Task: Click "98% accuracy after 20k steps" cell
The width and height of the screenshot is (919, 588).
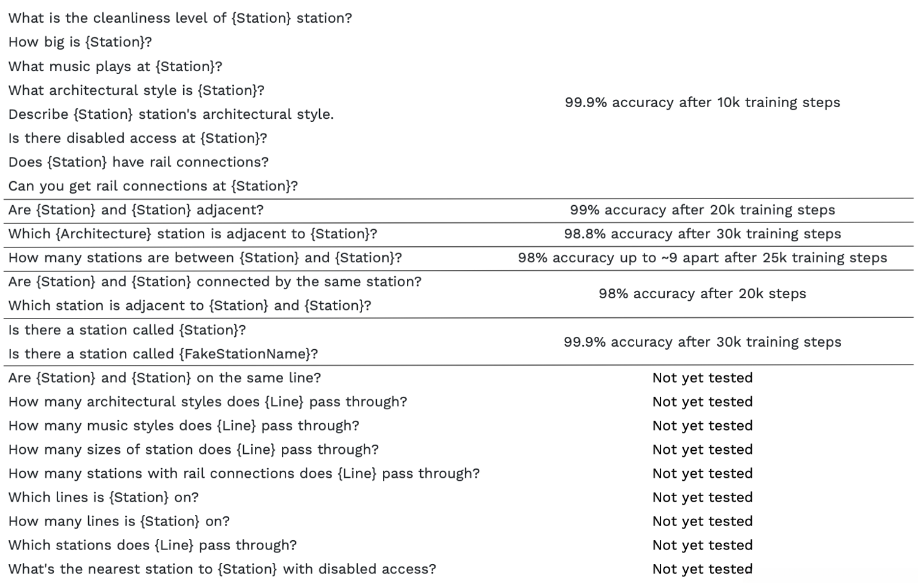Action: click(x=702, y=293)
